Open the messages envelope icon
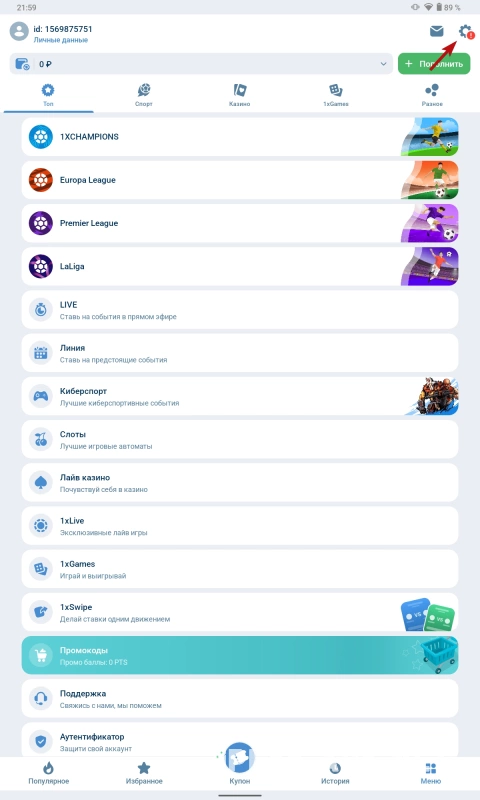 [x=437, y=32]
